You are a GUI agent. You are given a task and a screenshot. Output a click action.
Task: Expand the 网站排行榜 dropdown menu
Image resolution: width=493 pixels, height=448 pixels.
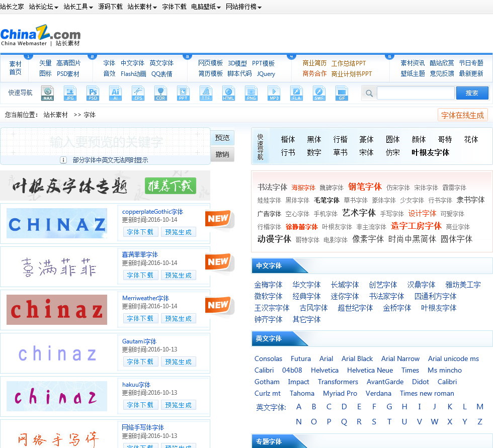coord(243,7)
